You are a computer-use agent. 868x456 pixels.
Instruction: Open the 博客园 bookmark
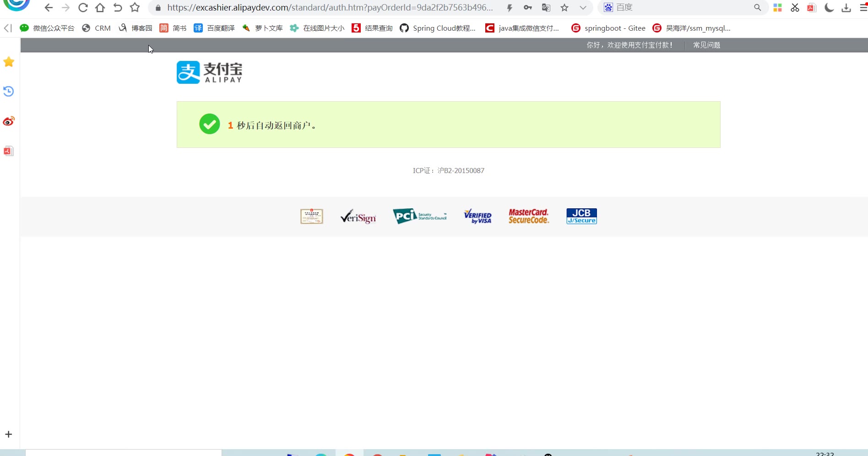135,28
